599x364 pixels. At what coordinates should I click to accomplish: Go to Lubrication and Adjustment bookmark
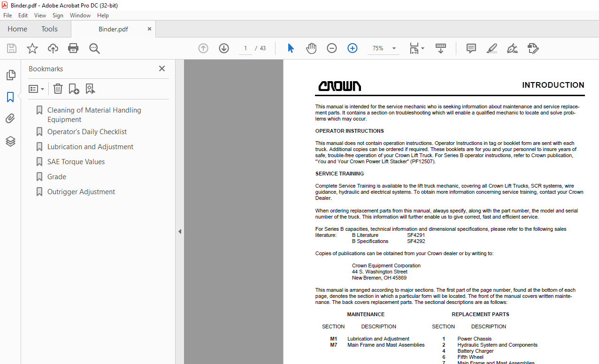coord(91,147)
